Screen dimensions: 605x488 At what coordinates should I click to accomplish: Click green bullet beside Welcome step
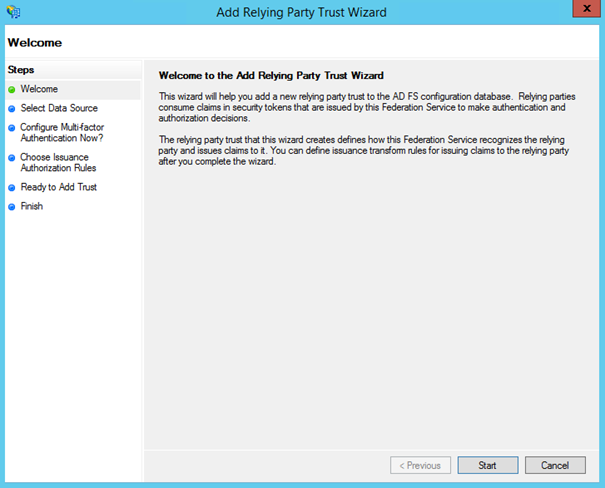tap(12, 89)
